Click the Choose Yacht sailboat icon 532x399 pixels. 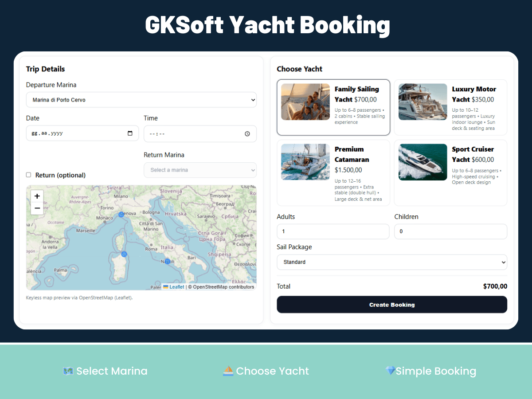pos(229,371)
